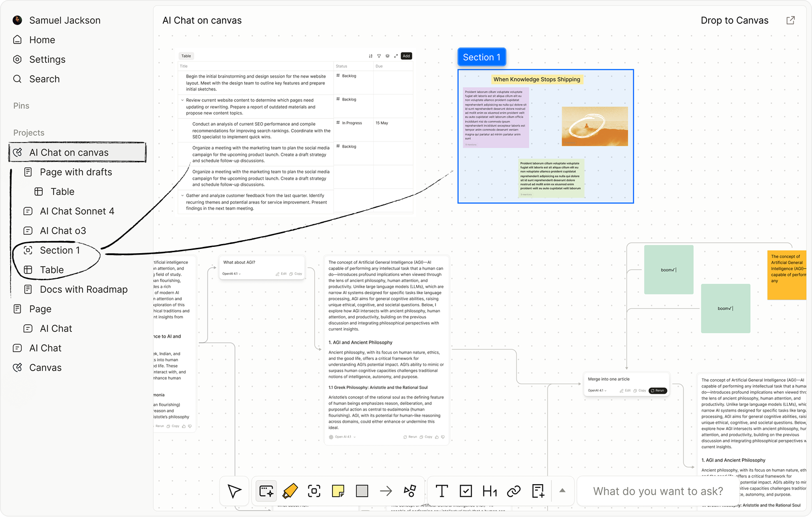Rerun the AGI response card
Viewport: 812px width, 517px height.
tap(410, 437)
